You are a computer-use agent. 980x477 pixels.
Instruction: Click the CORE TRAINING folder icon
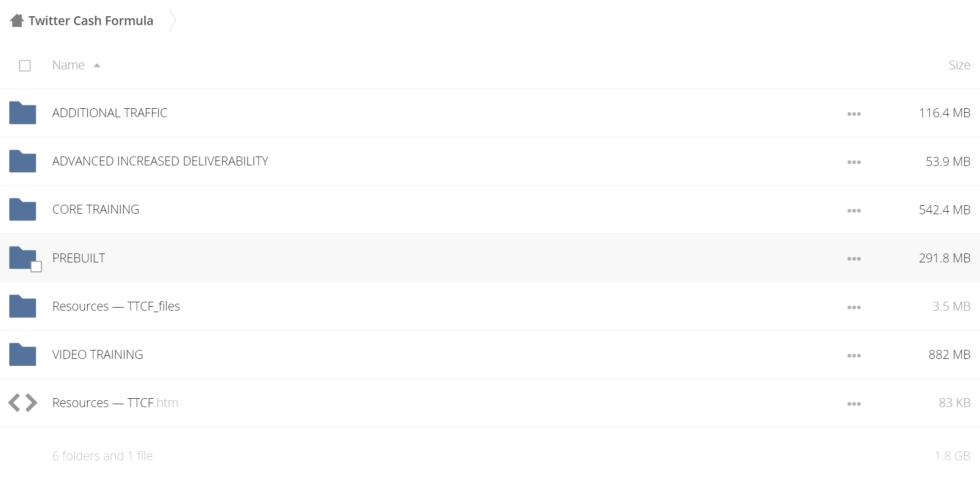(23, 209)
